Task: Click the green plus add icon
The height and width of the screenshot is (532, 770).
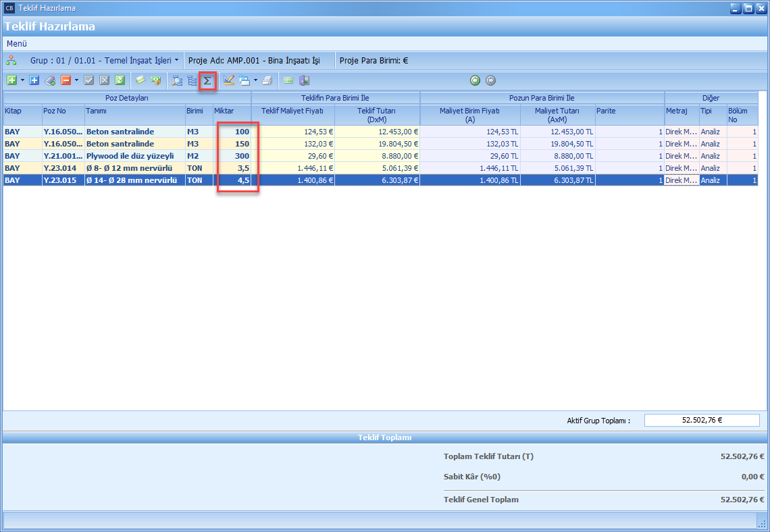Action: [x=11, y=80]
